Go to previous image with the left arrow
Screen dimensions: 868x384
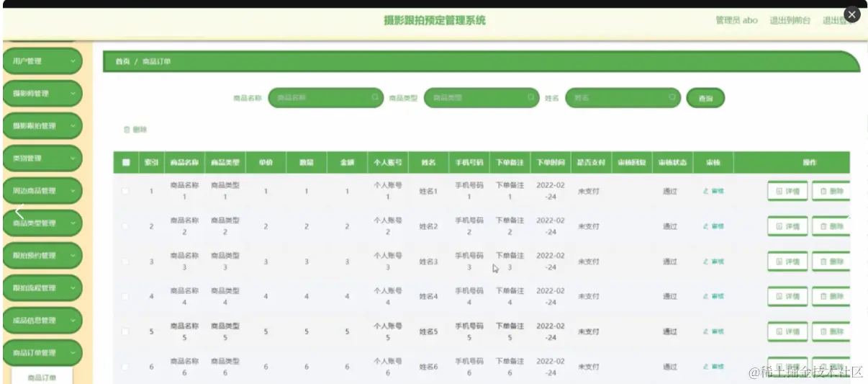[x=19, y=212]
